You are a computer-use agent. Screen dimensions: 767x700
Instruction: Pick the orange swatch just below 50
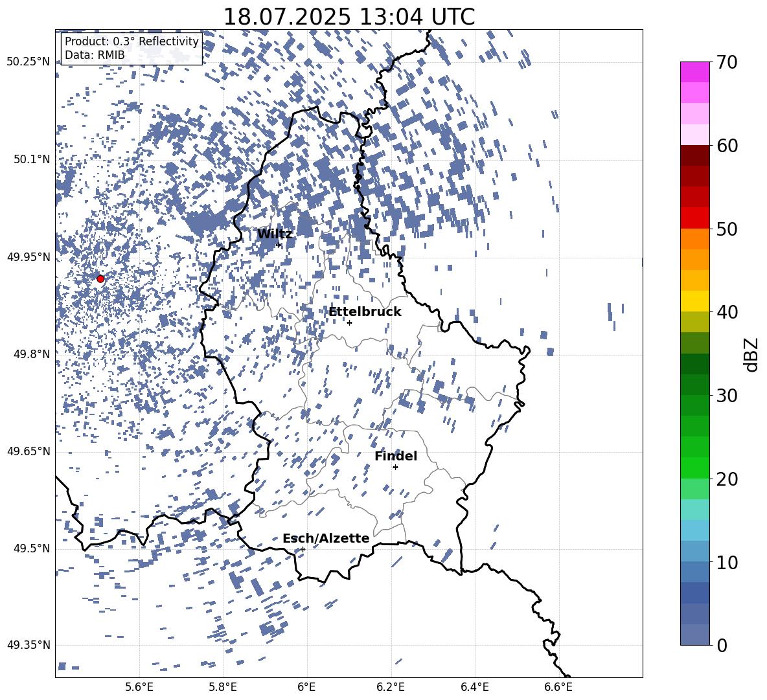tap(695, 239)
